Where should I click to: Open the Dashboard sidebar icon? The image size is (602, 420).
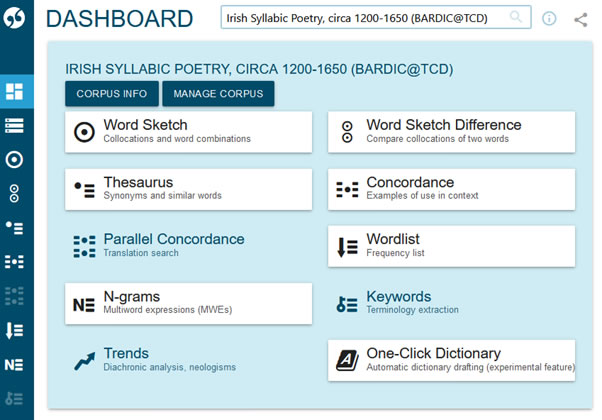point(15,91)
